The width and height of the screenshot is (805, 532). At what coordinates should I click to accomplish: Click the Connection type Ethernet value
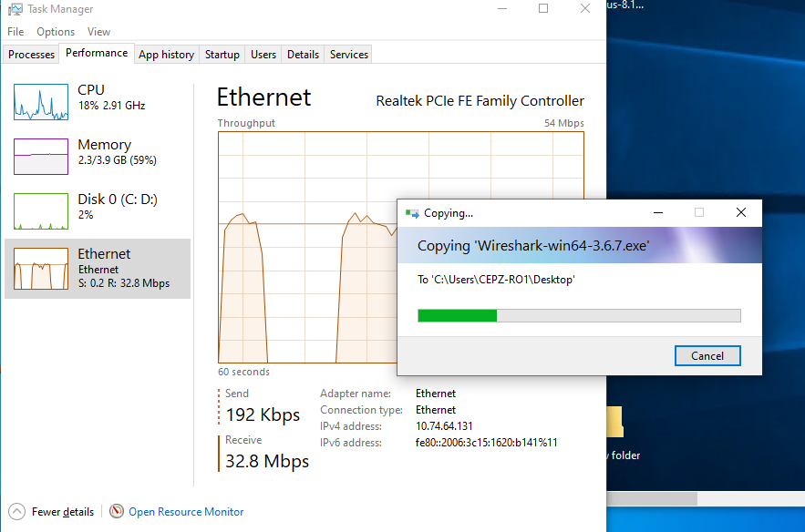point(436,410)
